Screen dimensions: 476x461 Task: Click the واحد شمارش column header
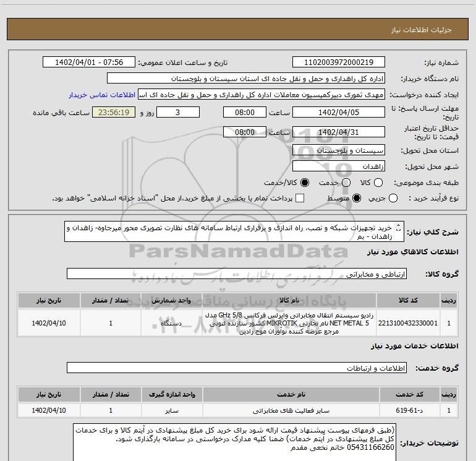[x=171, y=300]
